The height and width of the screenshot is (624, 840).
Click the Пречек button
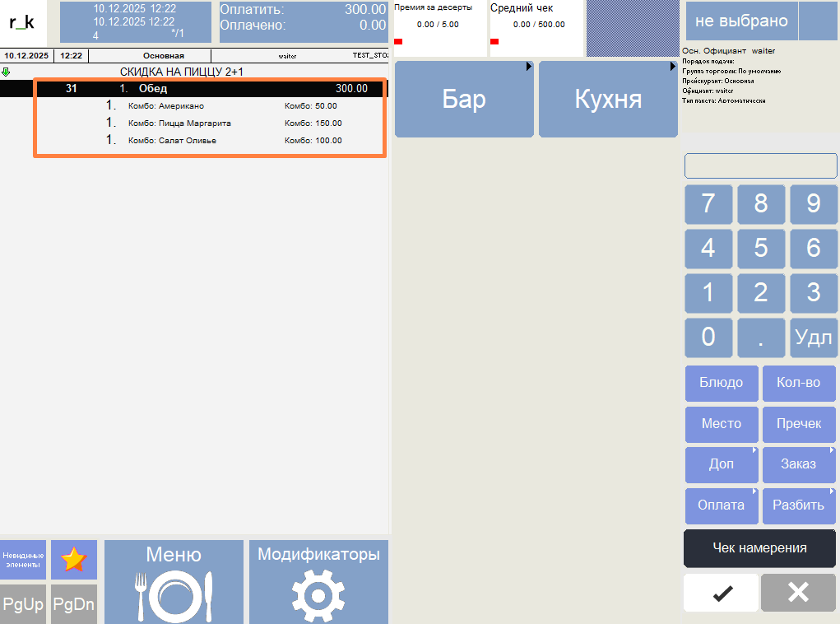pos(798,424)
